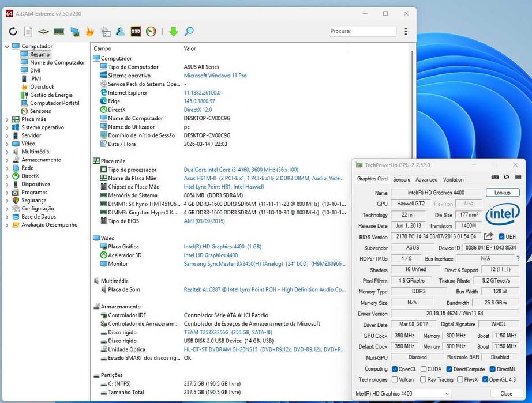Click the Intel logo in GPU-Z
532x403 pixels.
(503, 214)
